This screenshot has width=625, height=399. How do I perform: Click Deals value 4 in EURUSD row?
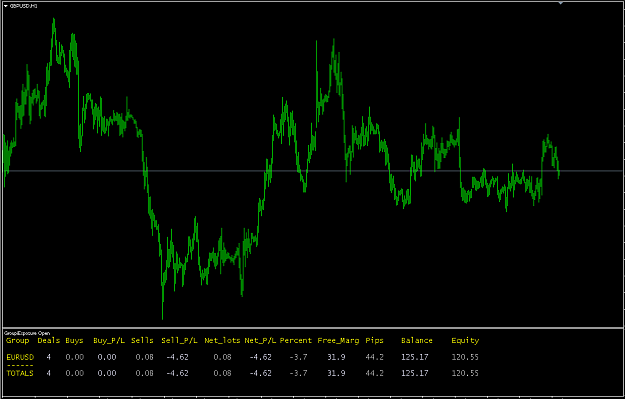49,357
